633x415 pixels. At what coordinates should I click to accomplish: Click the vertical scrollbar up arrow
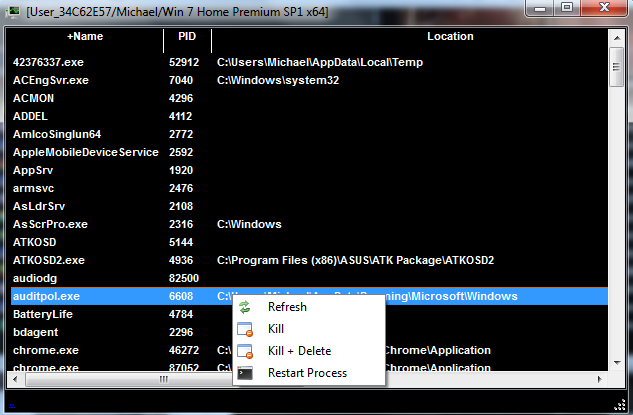point(617,38)
